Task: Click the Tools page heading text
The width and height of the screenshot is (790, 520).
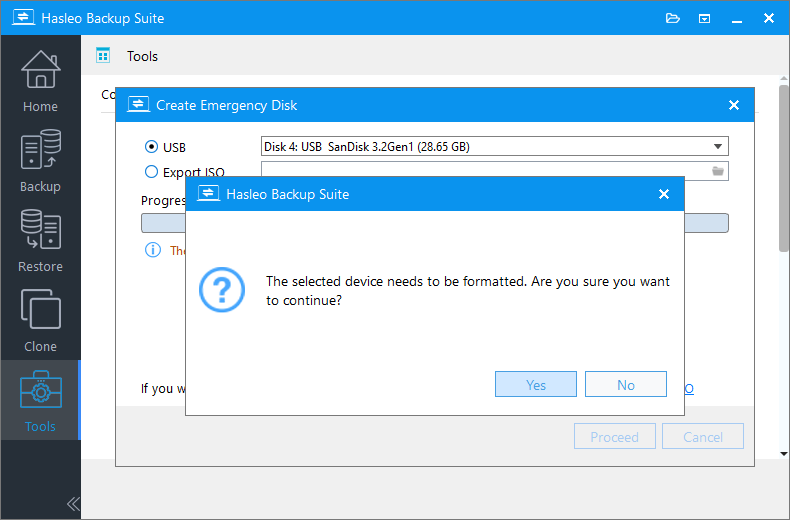Action: coord(142,56)
